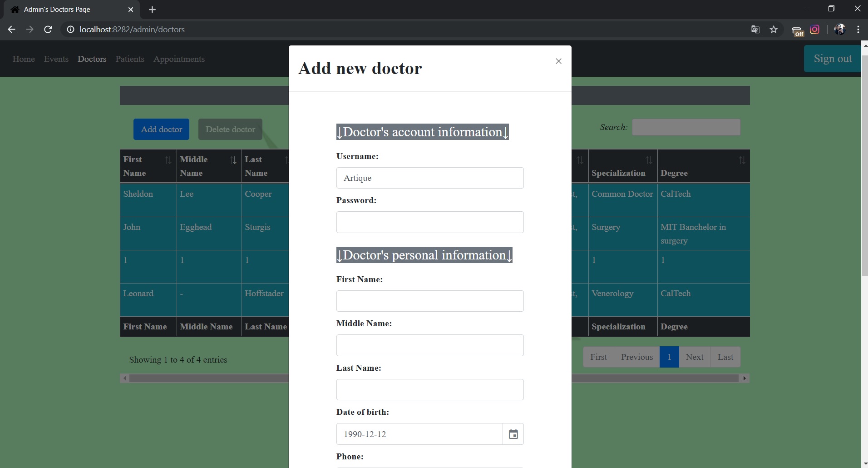Go forward in browser history

tap(30, 30)
